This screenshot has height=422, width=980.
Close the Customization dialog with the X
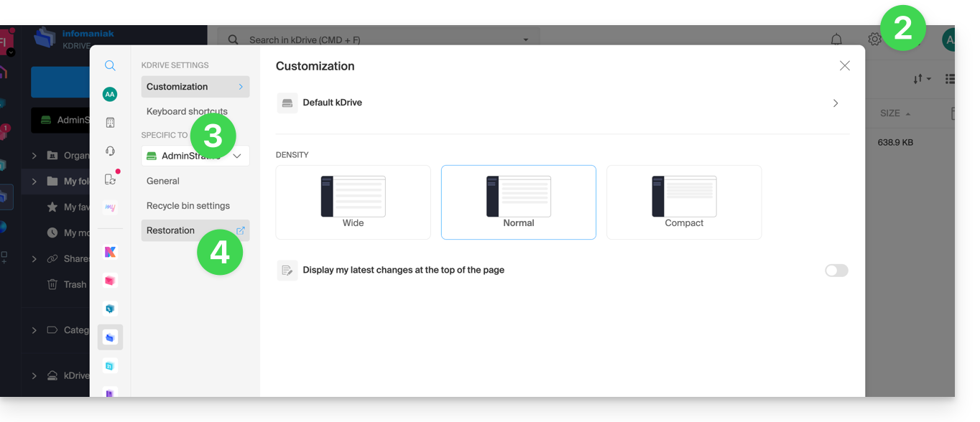tap(845, 66)
